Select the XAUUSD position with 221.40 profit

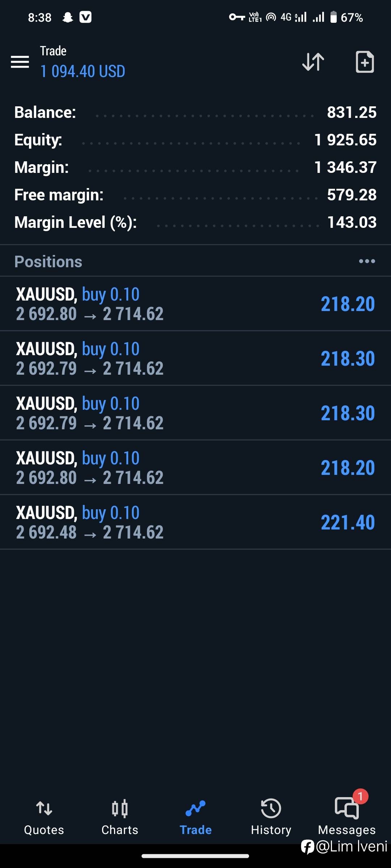tap(195, 522)
